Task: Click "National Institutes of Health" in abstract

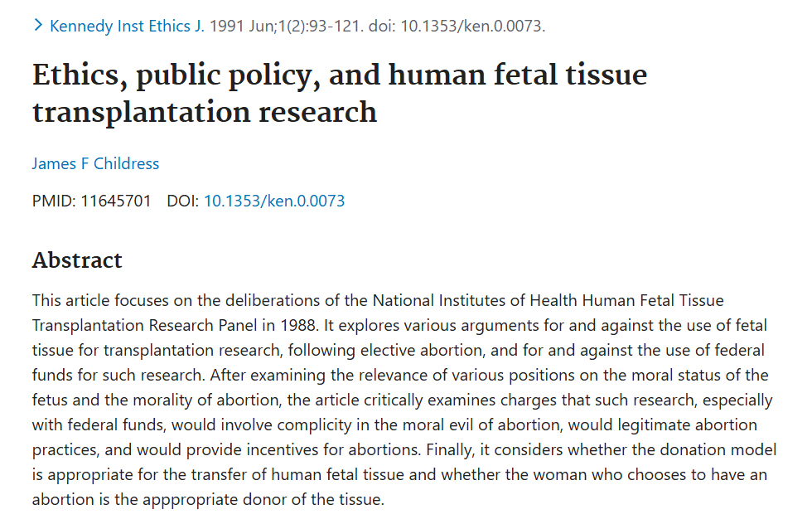Action: click(474, 301)
